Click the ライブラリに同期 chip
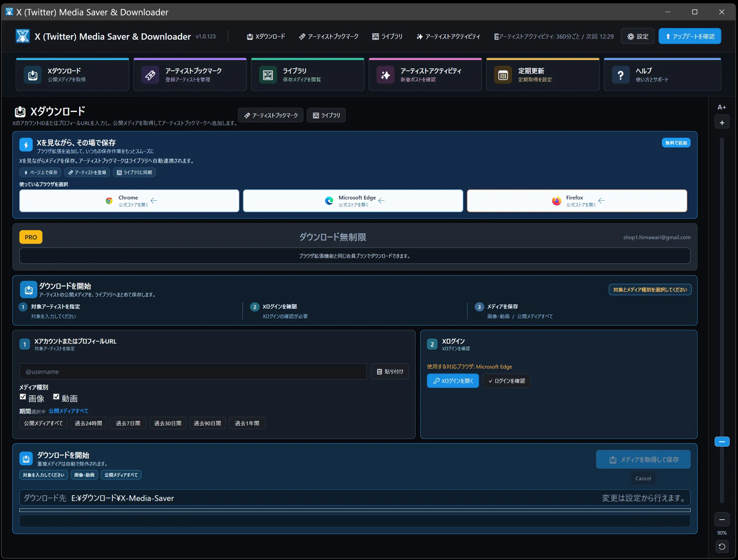 (x=134, y=172)
